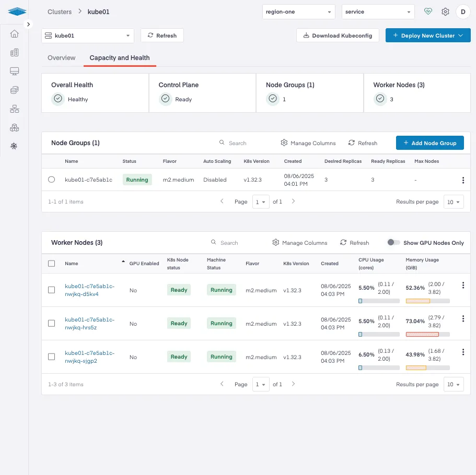Open actions menu for kube01-c7e5ab1c node group
Screen dimensions: 476x475
463,180
